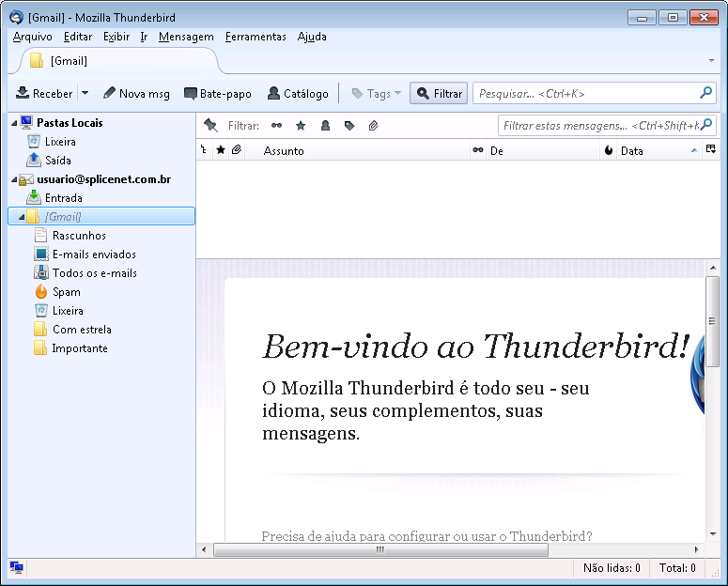Open Lixeira under Pastas Locais
Viewport: 728px width, 586px height.
pyautogui.click(x=60, y=142)
